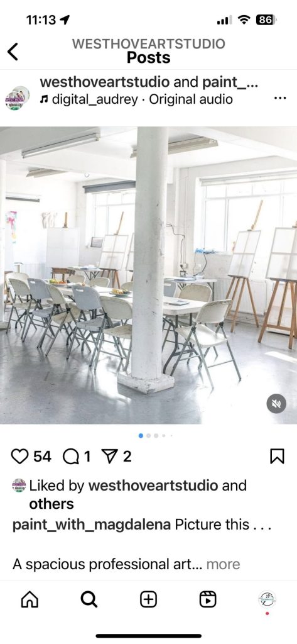
Task: Open westhoveartstudio username in post header
Action: (105, 82)
